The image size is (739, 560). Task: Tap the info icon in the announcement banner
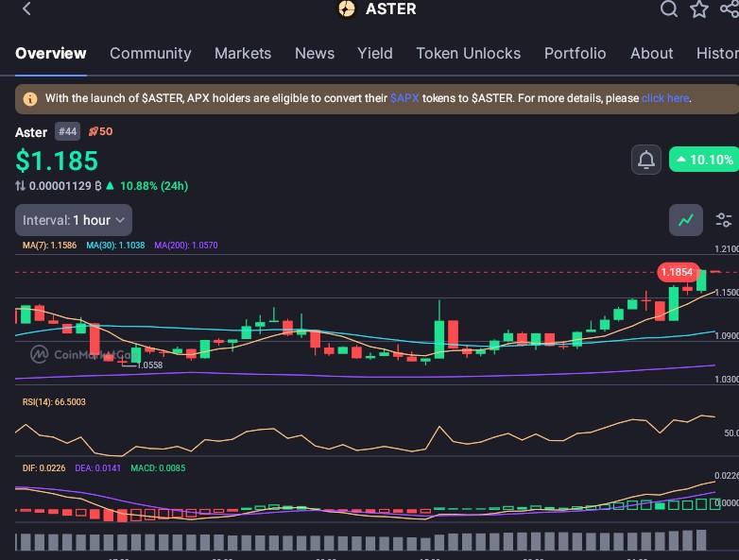point(29,98)
